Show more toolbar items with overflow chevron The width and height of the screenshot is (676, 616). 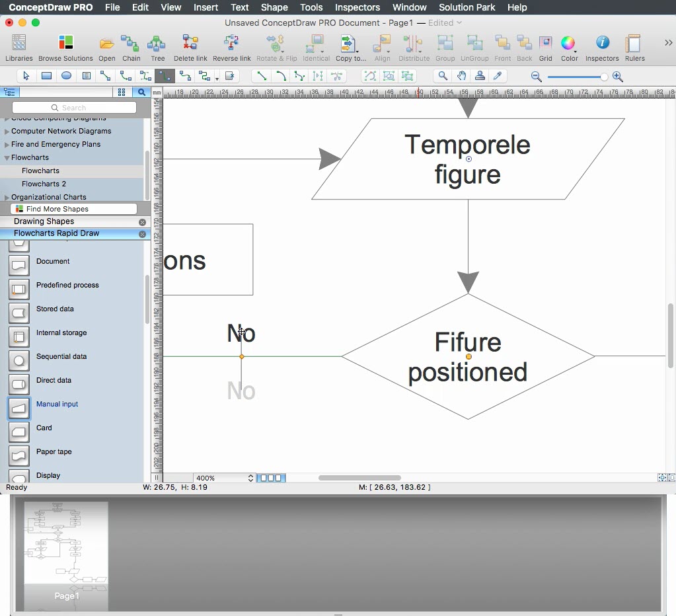click(668, 43)
